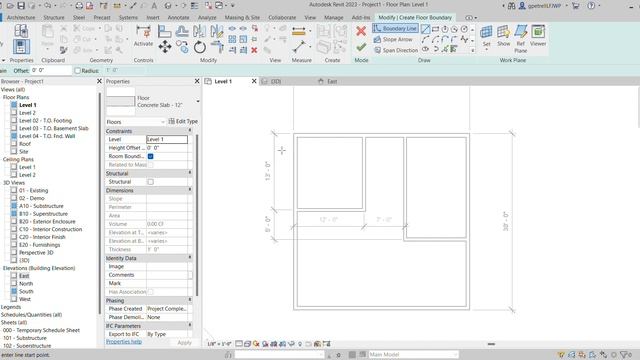Click the Save icon in quick access
The height and width of the screenshot is (360, 640).
(x=21, y=6)
